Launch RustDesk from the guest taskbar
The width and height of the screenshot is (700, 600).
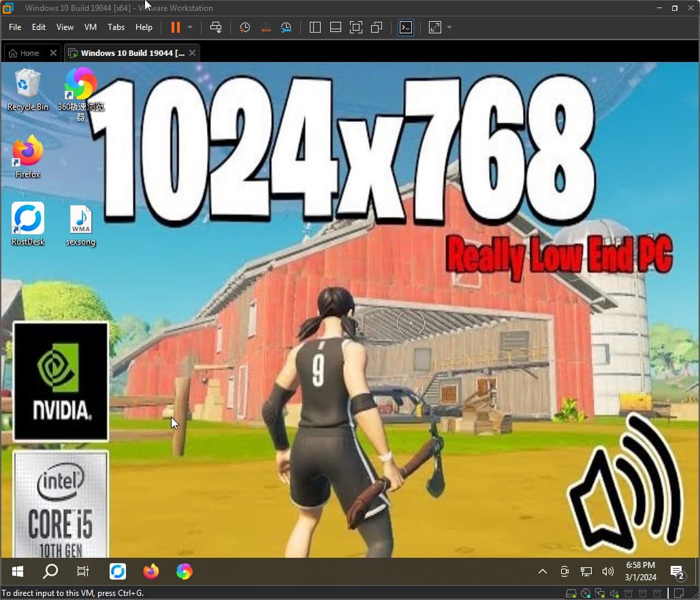pyautogui.click(x=118, y=571)
